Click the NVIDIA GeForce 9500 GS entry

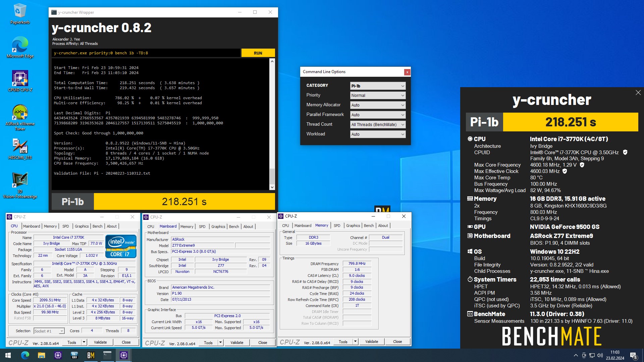565,227
